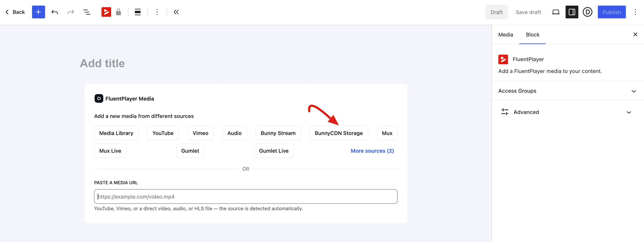Choose the Gumlet source
644x242 pixels.
pyautogui.click(x=190, y=151)
